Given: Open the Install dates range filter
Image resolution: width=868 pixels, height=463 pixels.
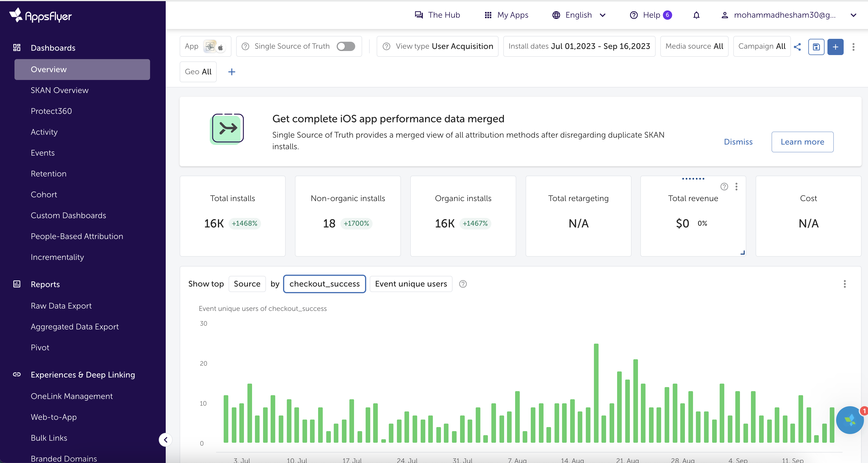Looking at the screenshot, I should coord(579,46).
